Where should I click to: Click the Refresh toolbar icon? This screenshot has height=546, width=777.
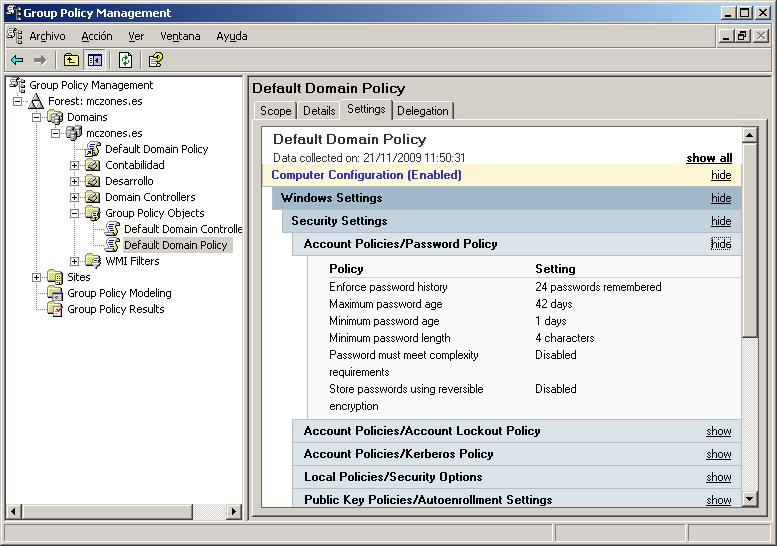125,60
